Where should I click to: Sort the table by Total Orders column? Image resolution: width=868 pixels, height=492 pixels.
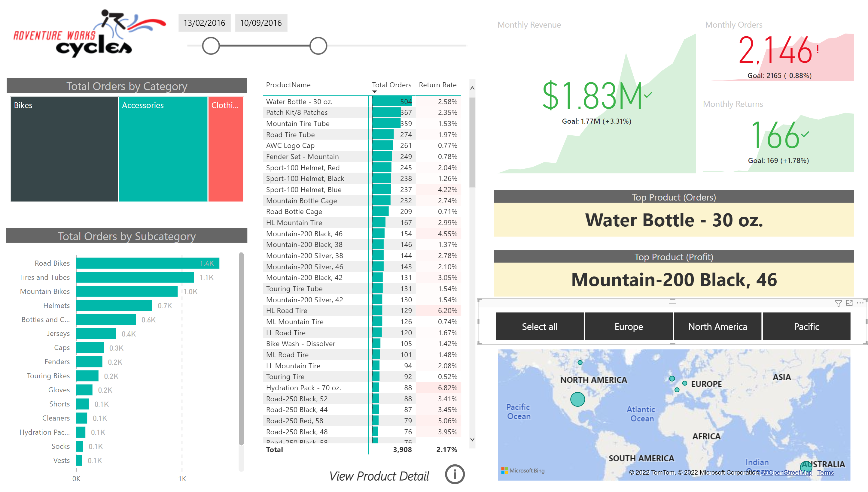392,85
